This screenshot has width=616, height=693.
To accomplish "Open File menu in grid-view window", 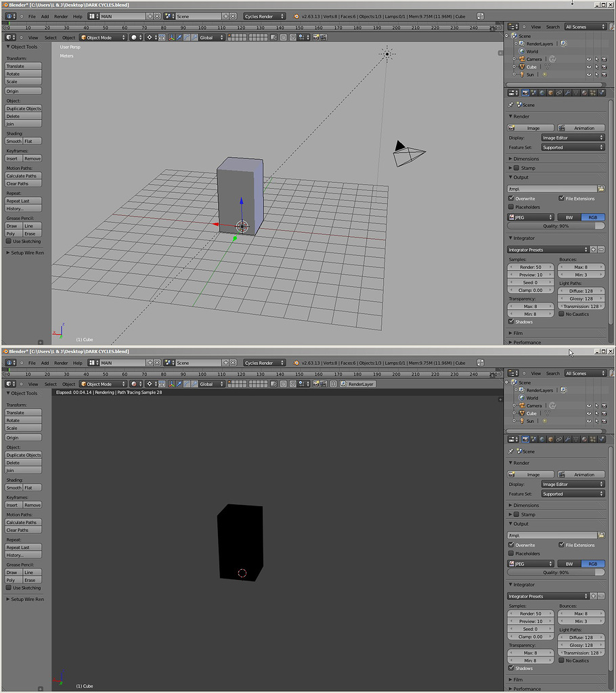I will click(x=32, y=16).
